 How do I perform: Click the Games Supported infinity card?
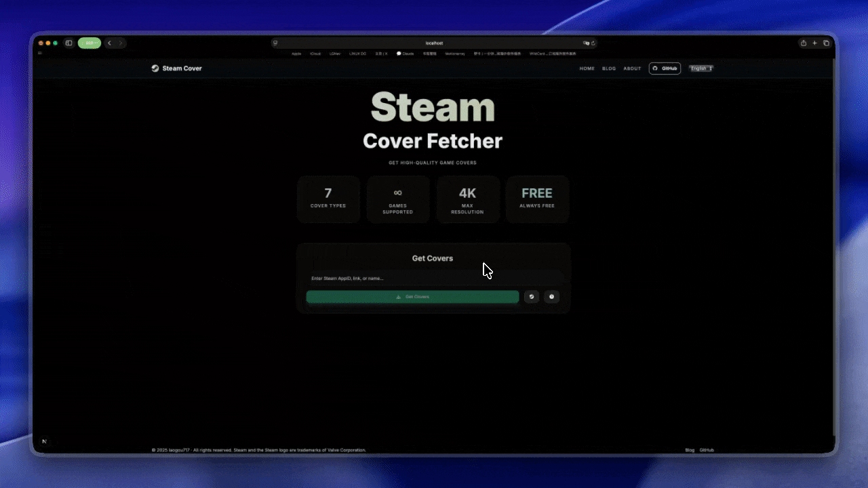click(x=398, y=199)
